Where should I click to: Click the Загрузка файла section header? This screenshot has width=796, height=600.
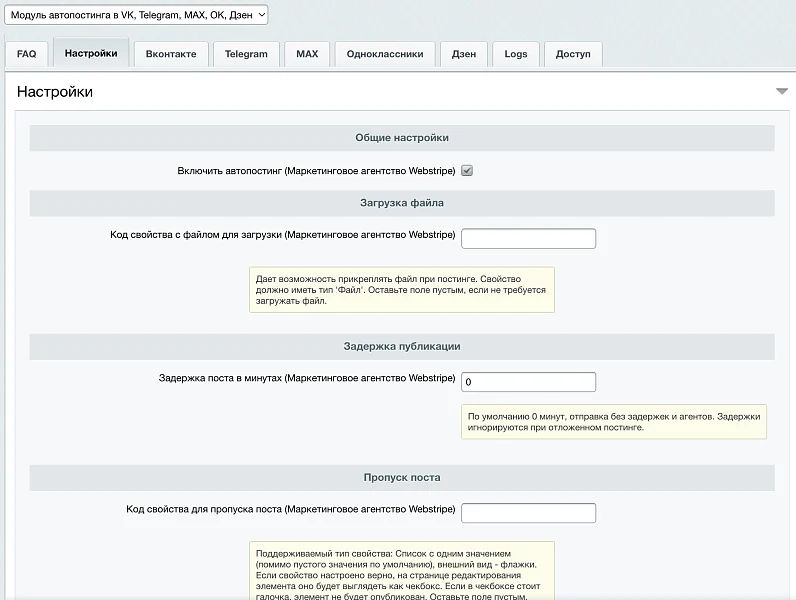pos(402,203)
